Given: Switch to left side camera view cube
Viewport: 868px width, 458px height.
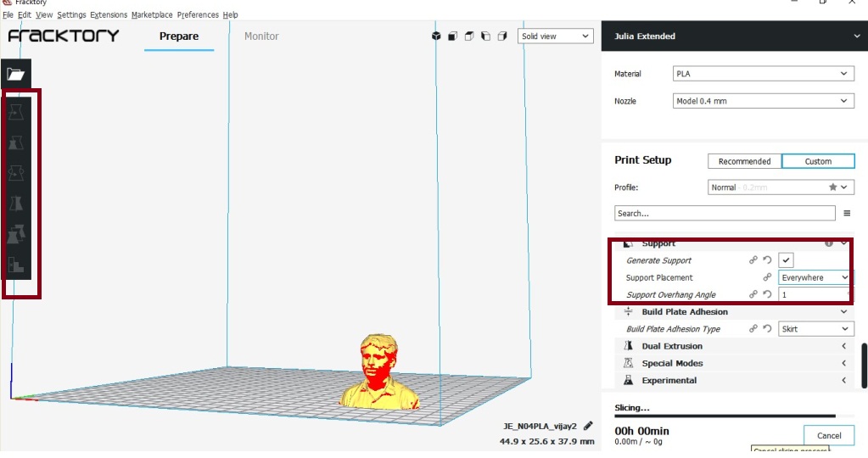Looking at the screenshot, I should pos(485,36).
